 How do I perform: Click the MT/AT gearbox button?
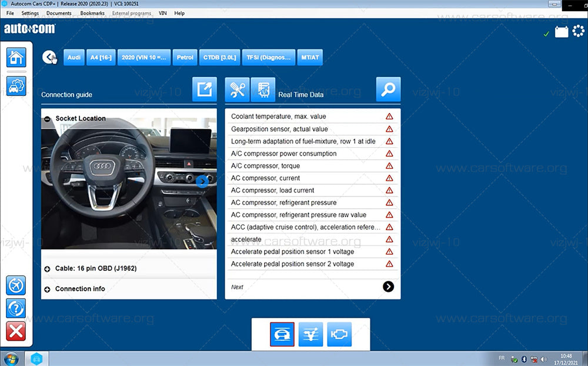point(310,58)
